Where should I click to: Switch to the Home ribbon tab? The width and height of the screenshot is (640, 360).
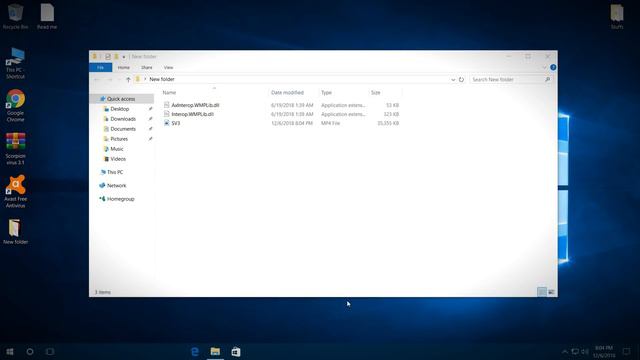tap(124, 67)
